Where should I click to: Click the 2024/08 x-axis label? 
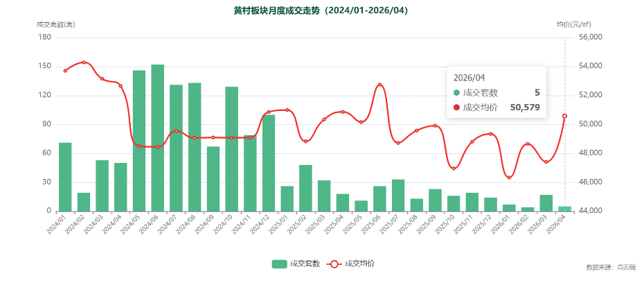[186, 225]
